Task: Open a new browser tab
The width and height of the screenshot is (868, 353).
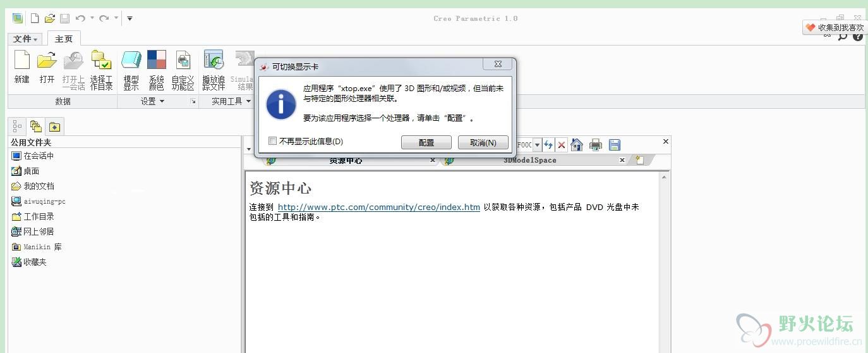Action: coord(640,160)
